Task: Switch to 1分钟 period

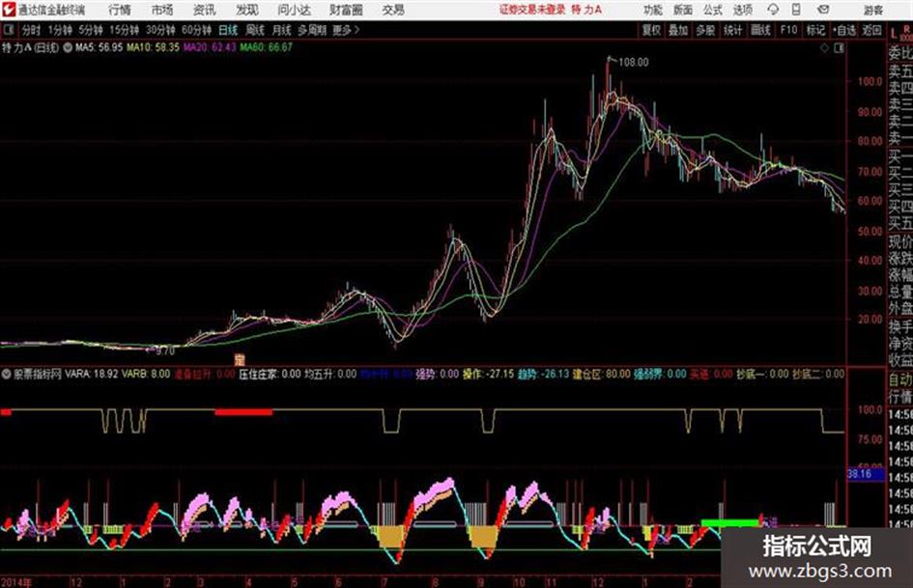Action: [x=59, y=30]
